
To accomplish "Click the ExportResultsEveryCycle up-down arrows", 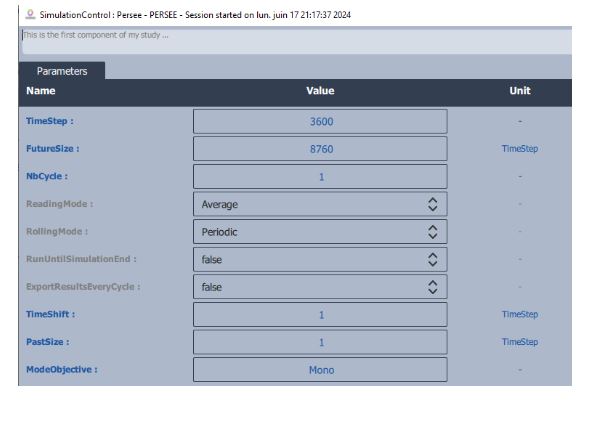I will [x=432, y=287].
